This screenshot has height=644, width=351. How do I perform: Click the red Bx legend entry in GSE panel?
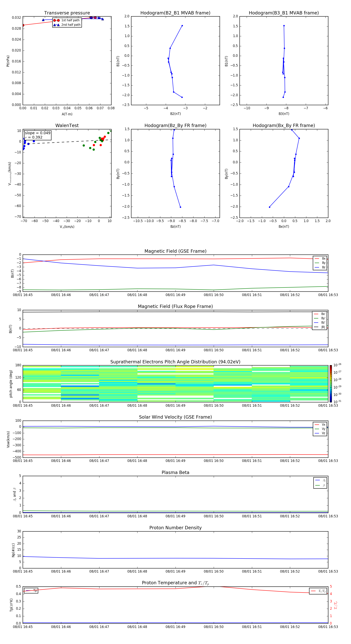(x=320, y=259)
